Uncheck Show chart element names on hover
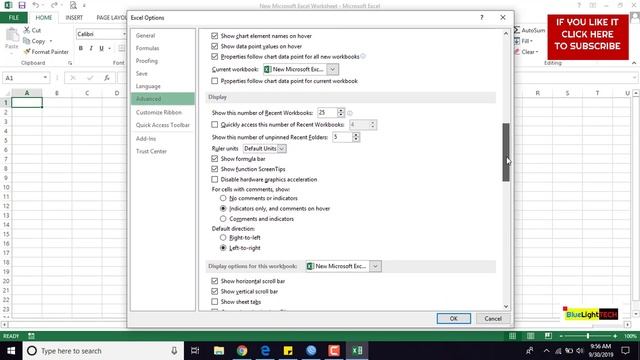The image size is (640, 360). coord(215,36)
